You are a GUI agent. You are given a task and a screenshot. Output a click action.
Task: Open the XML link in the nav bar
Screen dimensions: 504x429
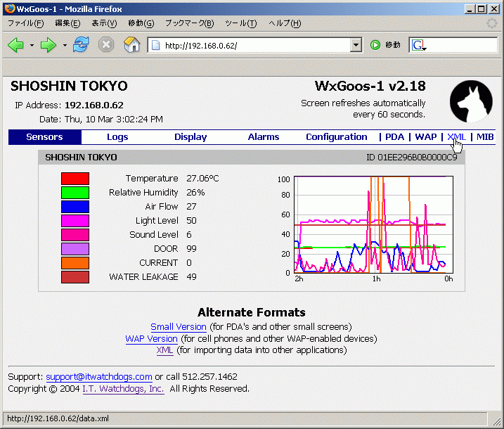[x=456, y=137]
